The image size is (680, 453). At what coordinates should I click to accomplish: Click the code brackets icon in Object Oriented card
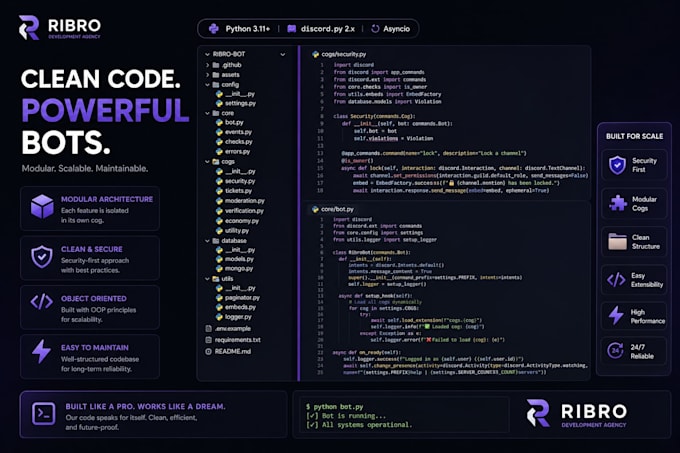click(42, 302)
